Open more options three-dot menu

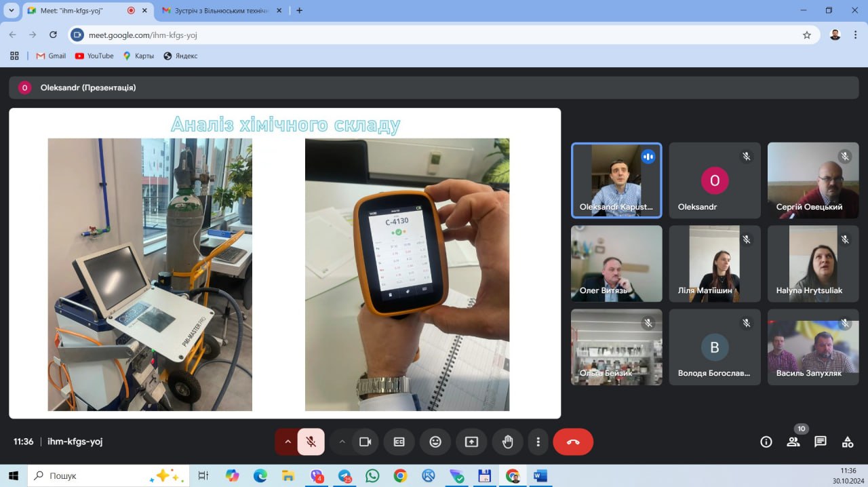click(x=538, y=442)
